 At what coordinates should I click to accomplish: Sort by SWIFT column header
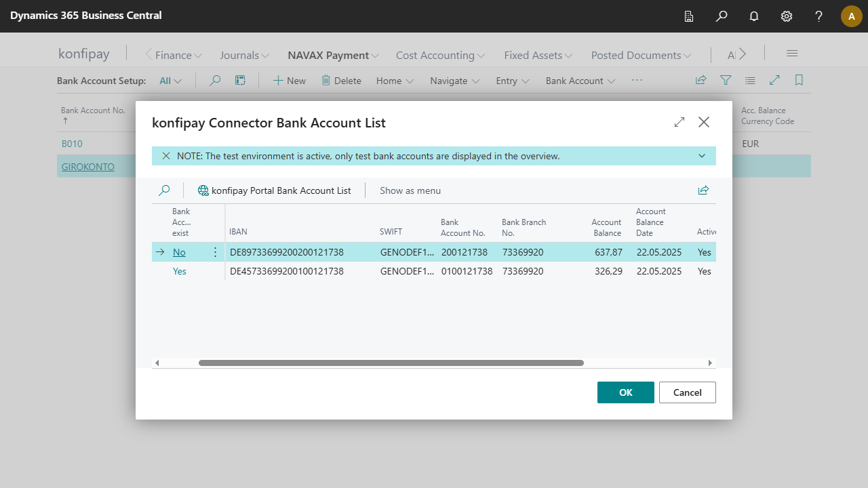[391, 232]
